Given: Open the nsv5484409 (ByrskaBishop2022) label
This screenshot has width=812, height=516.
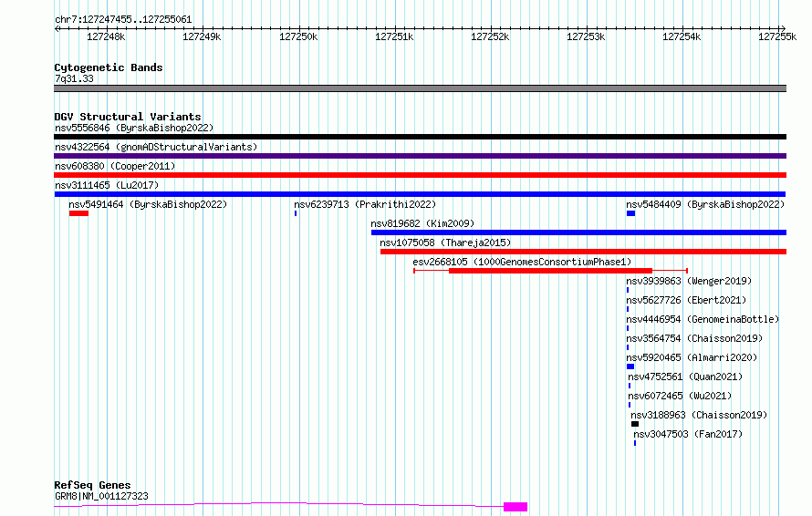Looking at the screenshot, I should click(705, 204).
